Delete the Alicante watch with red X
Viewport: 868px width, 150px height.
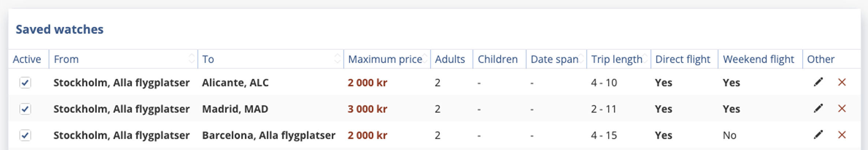click(842, 82)
